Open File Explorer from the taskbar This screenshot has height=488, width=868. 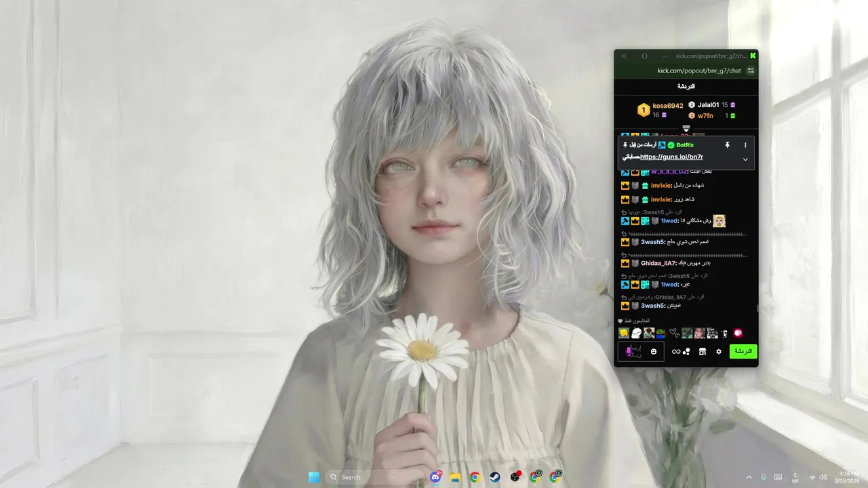coord(456,477)
